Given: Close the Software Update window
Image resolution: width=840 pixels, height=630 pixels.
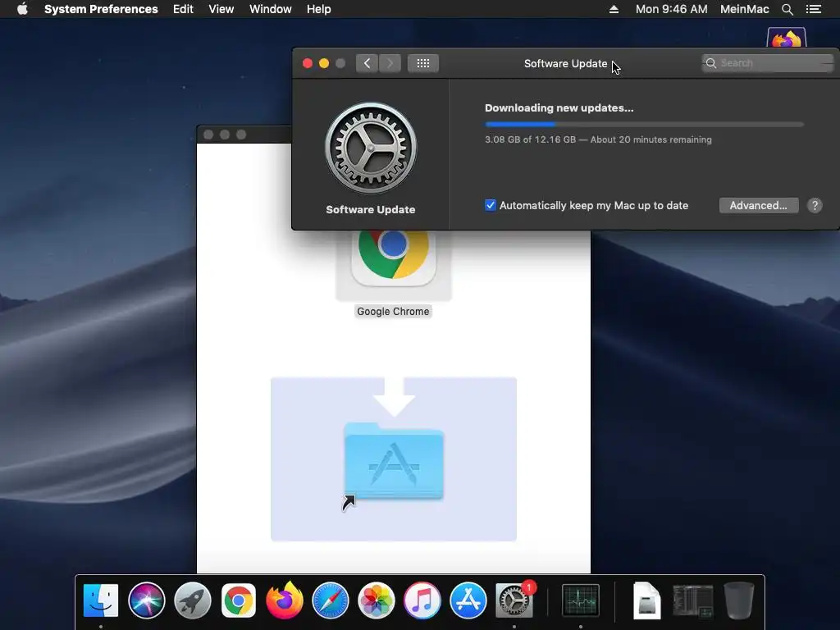Looking at the screenshot, I should click(x=308, y=63).
